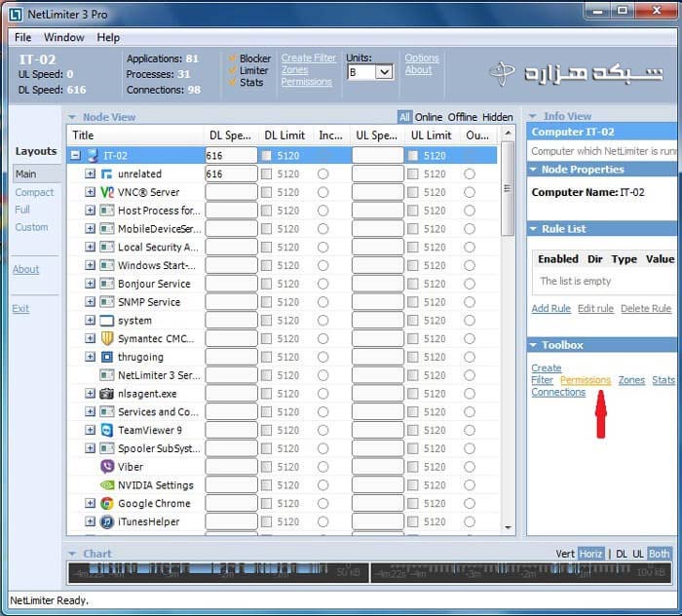Click the Host Process row icon

tap(107, 211)
